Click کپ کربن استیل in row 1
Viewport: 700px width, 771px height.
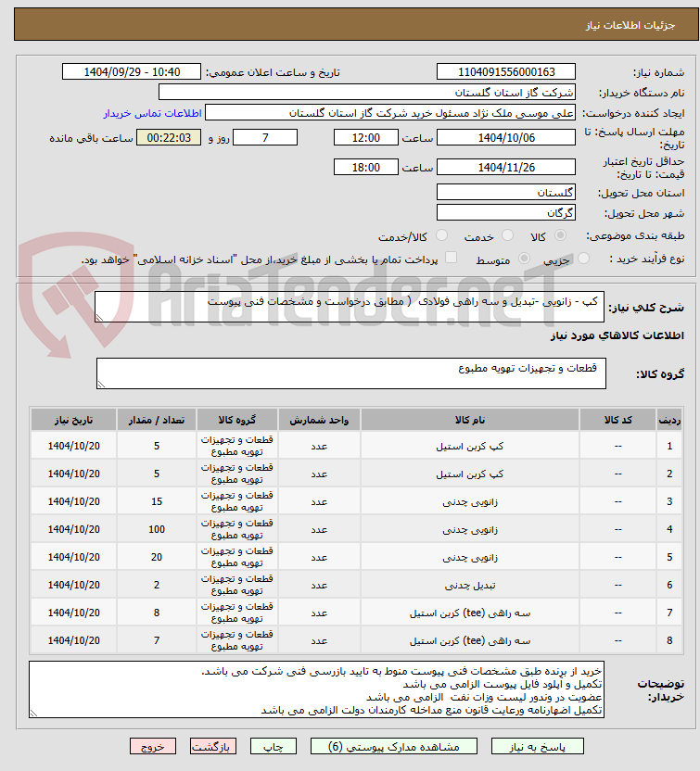470,446
